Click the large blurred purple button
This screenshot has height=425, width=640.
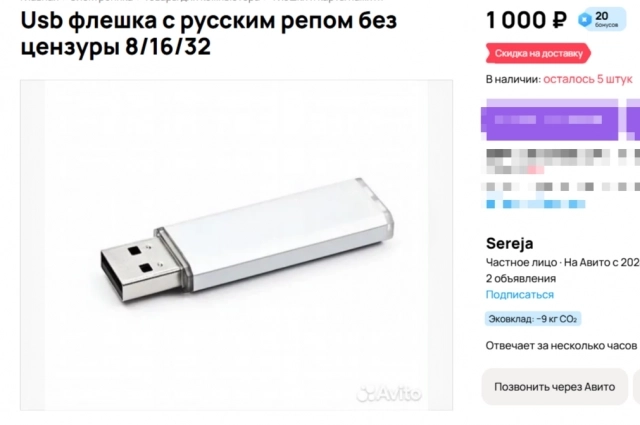[x=551, y=120]
